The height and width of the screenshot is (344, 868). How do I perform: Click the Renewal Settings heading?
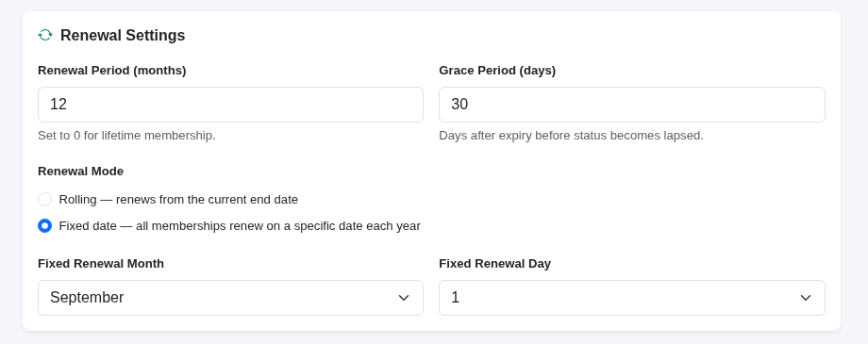pos(123,36)
